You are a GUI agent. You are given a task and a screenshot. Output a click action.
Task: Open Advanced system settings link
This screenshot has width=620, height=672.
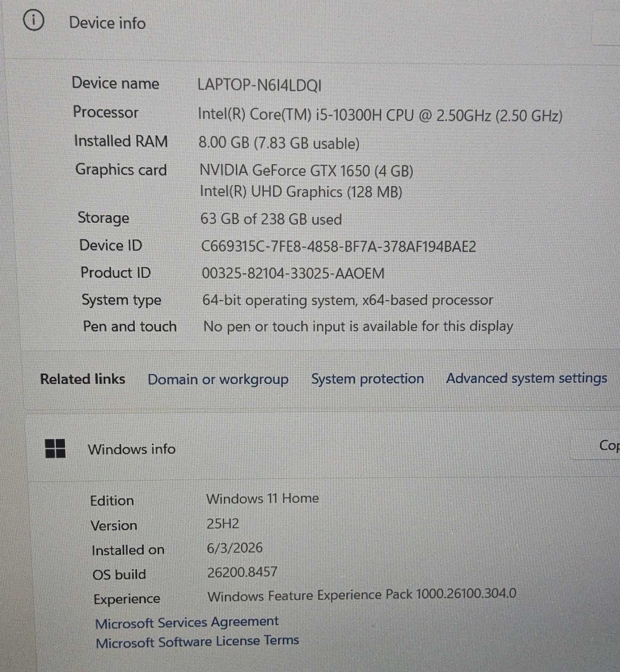pos(527,378)
